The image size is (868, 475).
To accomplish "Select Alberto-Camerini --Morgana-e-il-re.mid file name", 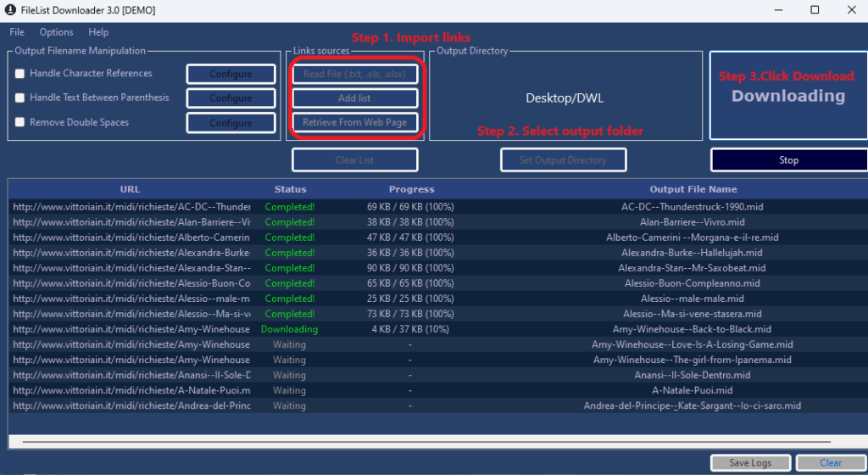I will click(692, 237).
